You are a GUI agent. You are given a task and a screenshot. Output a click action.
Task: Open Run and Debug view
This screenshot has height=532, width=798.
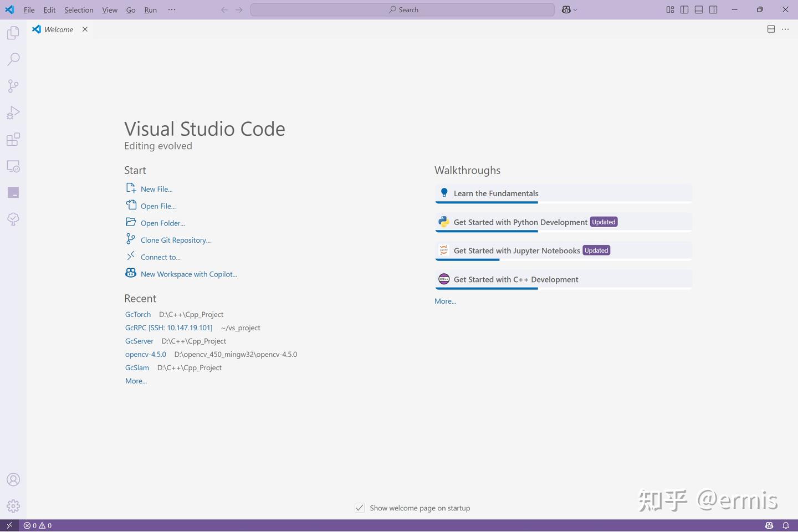pos(13,112)
